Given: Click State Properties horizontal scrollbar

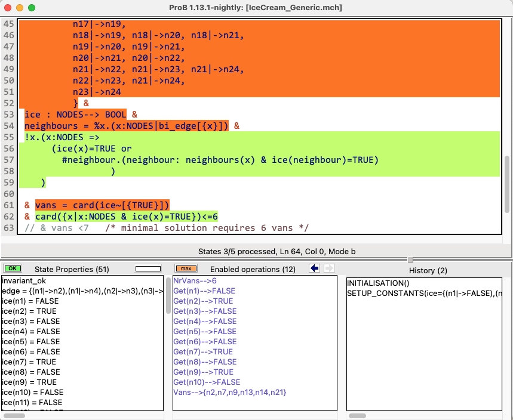Looking at the screenshot, I should coord(14,416).
